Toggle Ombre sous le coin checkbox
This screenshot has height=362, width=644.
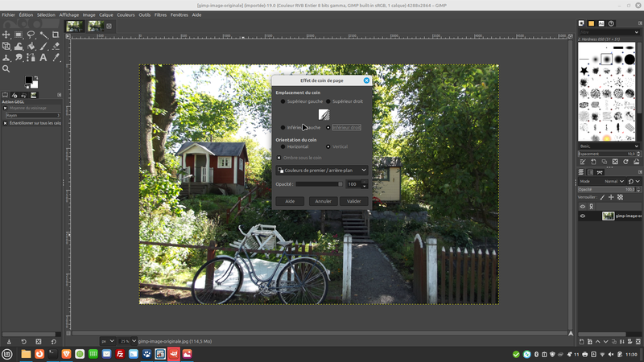pyautogui.click(x=279, y=158)
